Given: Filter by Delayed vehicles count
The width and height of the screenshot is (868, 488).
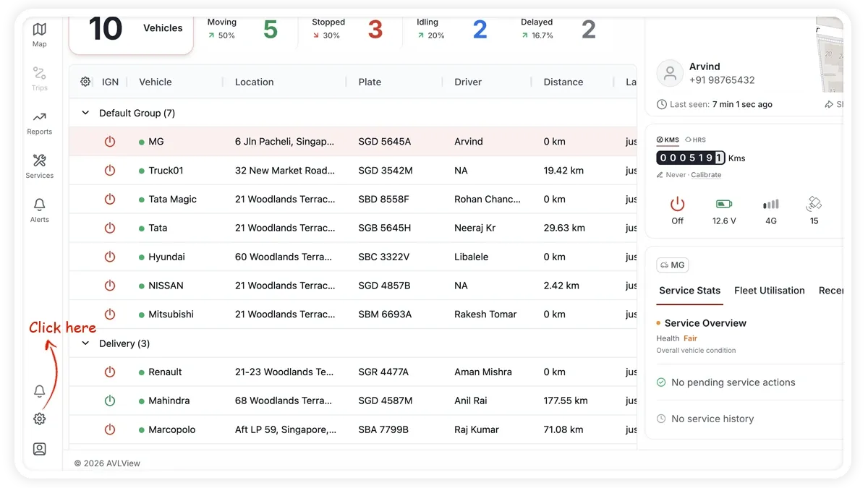Looking at the screenshot, I should [x=589, y=30].
